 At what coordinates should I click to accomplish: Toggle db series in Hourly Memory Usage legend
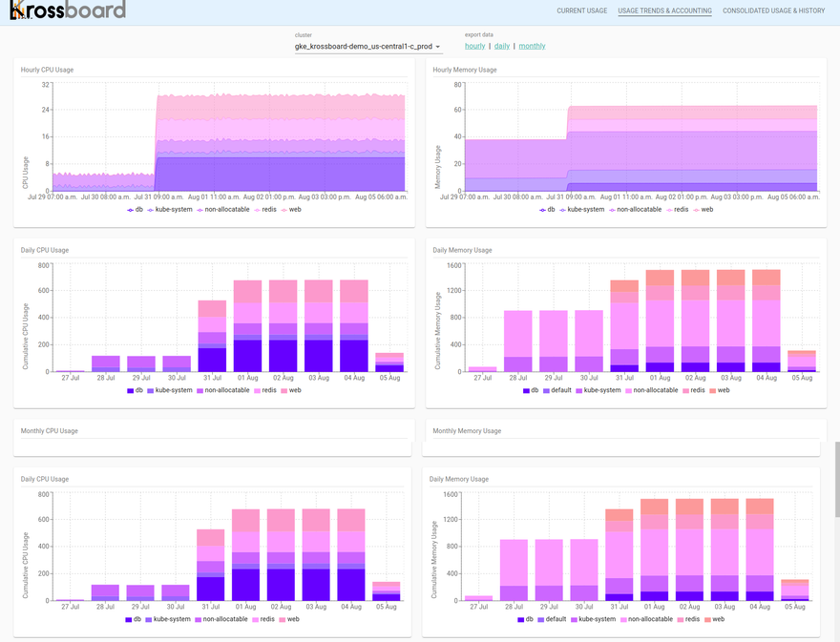(552, 209)
